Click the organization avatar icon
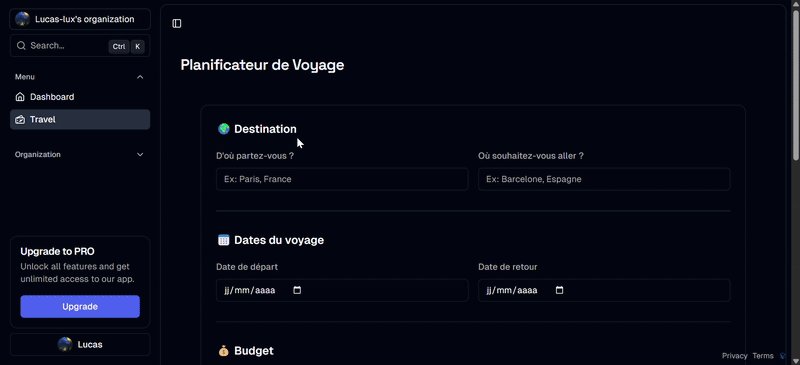 click(x=22, y=19)
